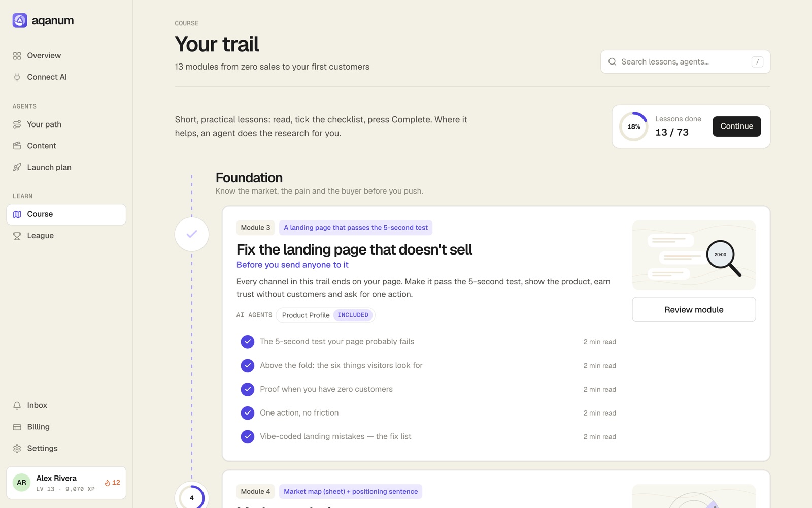This screenshot has width=812, height=508.
Task: Click the Module 4 thumbnail image
Action: click(x=694, y=496)
